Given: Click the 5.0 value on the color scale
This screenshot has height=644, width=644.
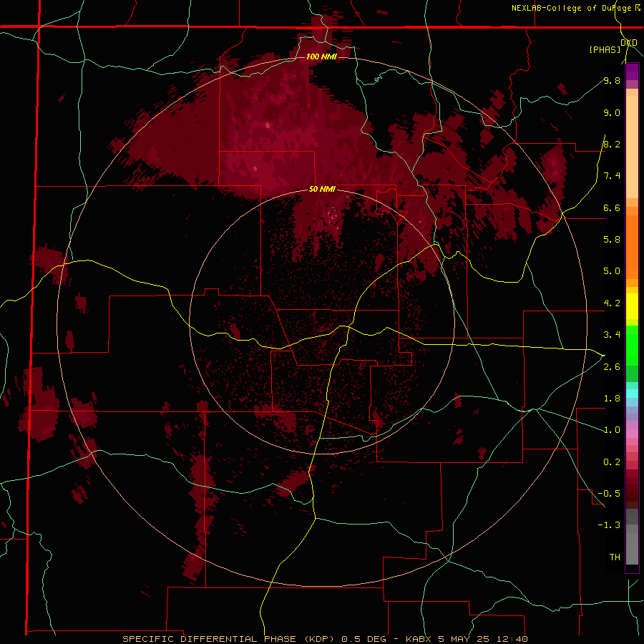Looking at the screenshot, I should click(x=612, y=271).
